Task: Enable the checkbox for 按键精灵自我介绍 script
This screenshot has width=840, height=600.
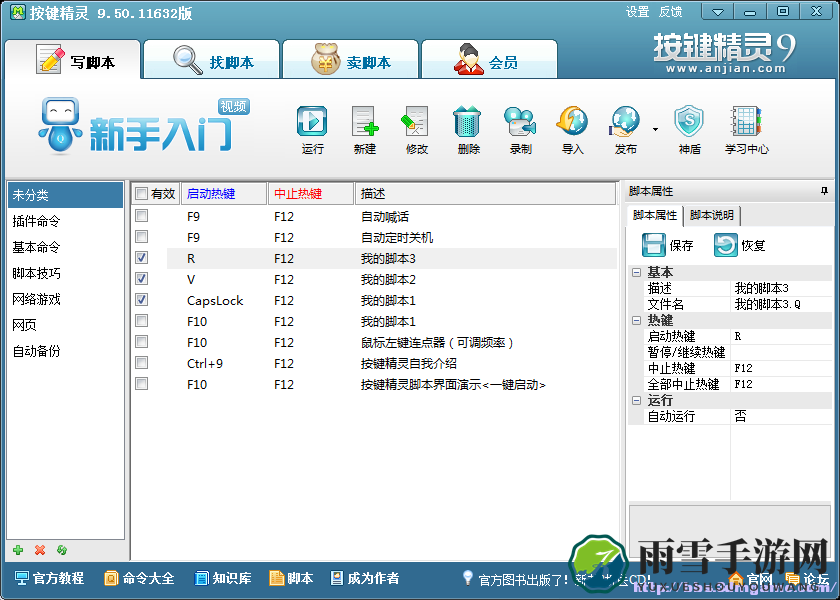Action: [x=141, y=363]
